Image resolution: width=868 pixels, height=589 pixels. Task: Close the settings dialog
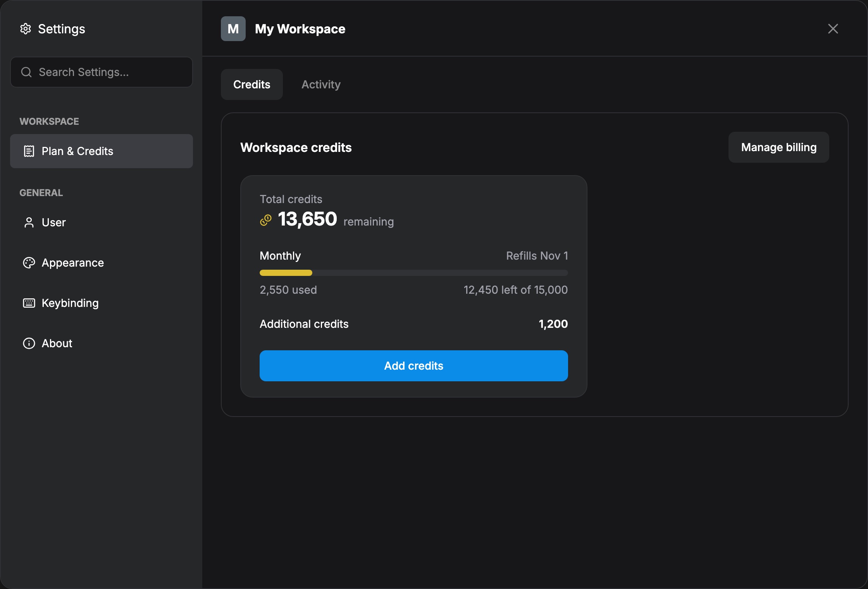point(833,29)
